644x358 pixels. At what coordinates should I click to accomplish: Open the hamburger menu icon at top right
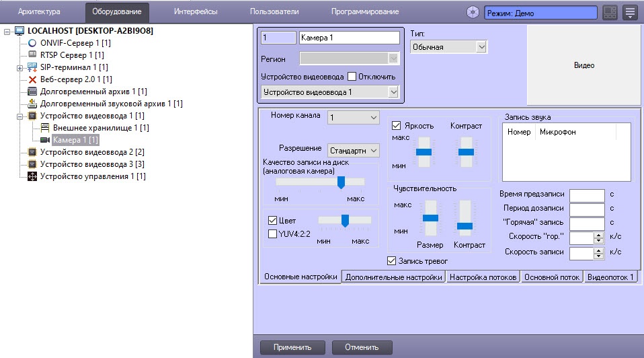(x=630, y=12)
